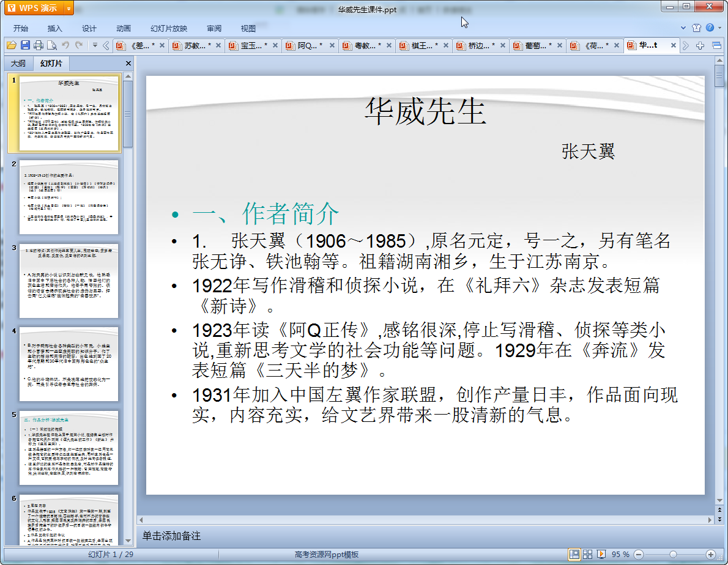
Task: Select slide 1 thumbnail
Action: click(x=69, y=114)
